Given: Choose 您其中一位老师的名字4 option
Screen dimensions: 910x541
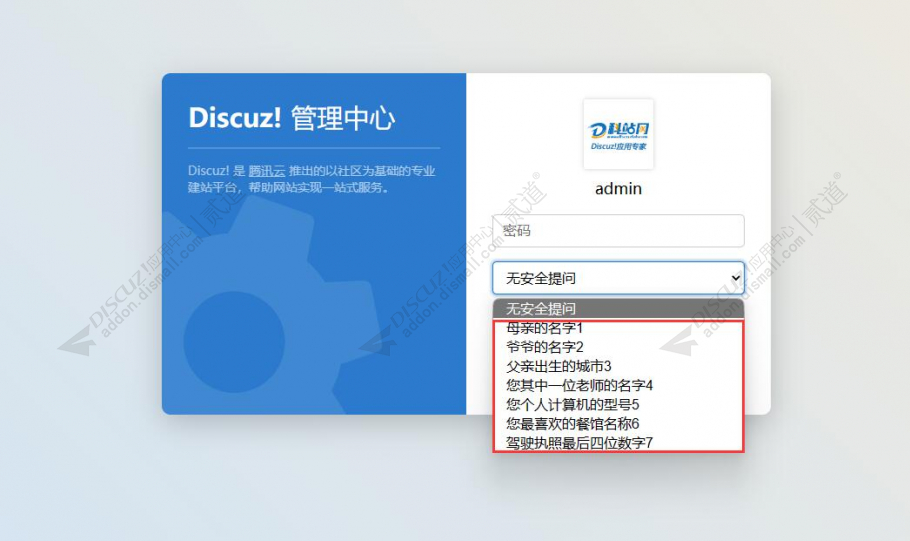Looking at the screenshot, I should click(618, 385).
